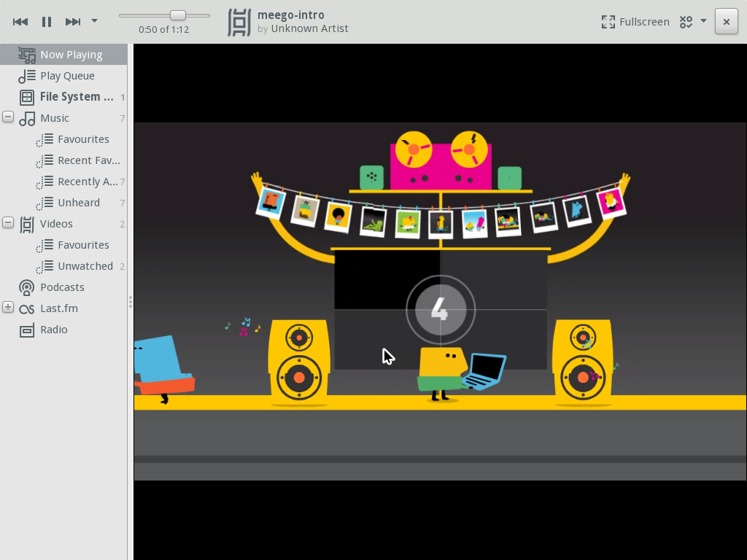Enter Fullscreen mode
Screen dimensions: 747x560
pyautogui.click(x=634, y=21)
